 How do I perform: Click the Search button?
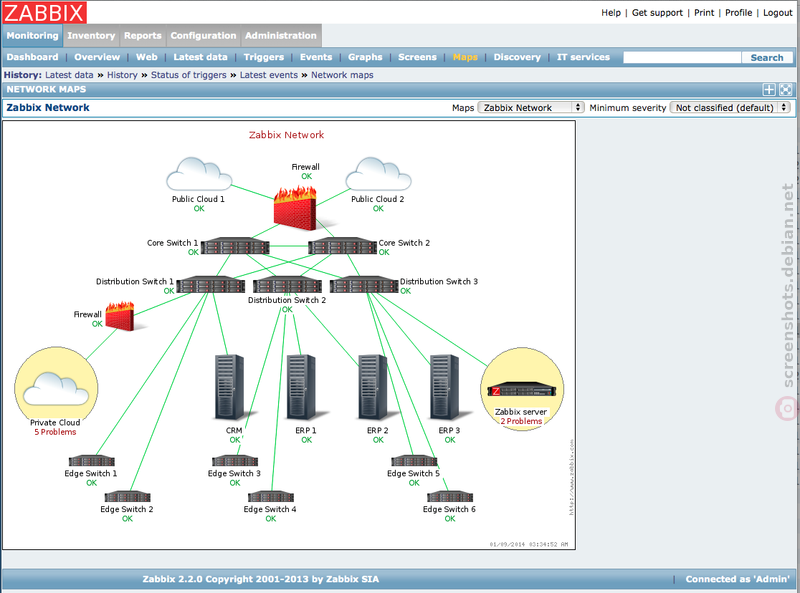pos(767,58)
